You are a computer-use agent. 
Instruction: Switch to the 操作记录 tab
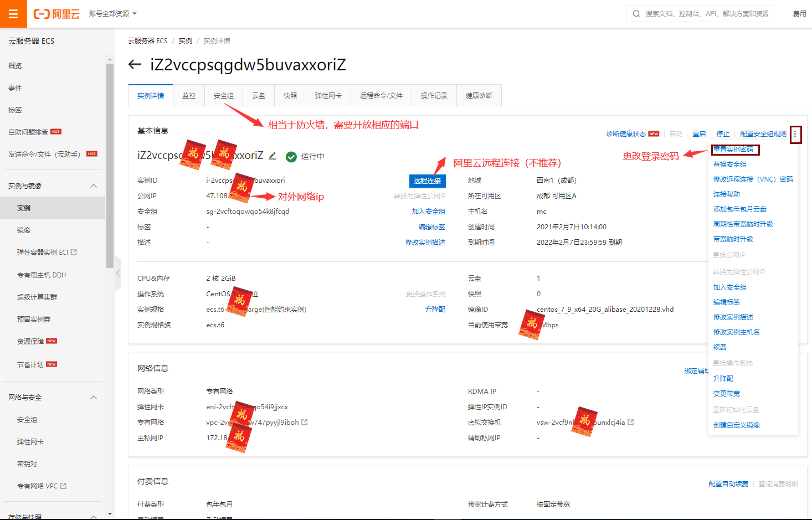(434, 96)
